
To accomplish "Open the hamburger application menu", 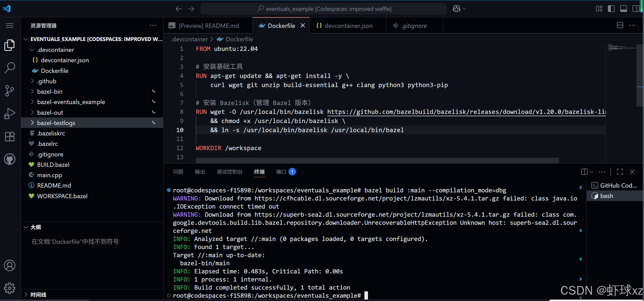I will pos(10,26).
